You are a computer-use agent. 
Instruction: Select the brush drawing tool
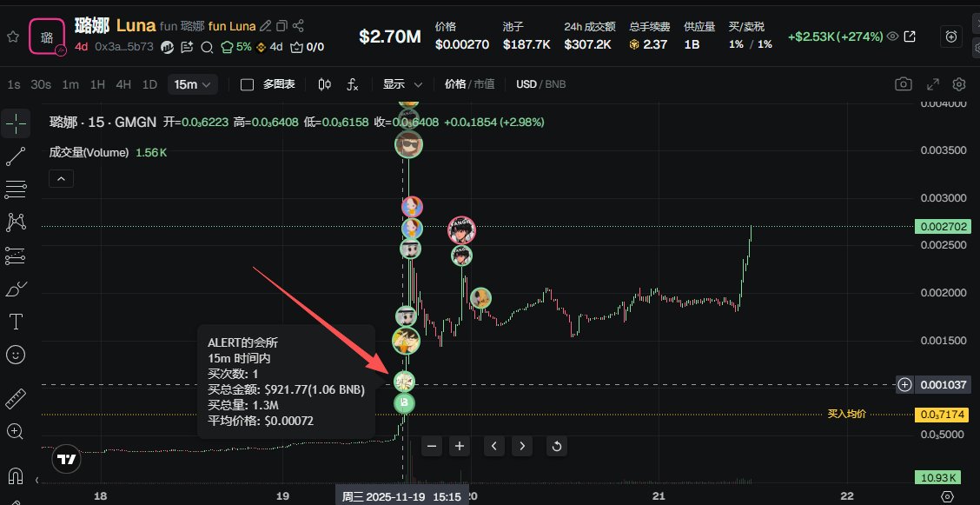point(16,289)
